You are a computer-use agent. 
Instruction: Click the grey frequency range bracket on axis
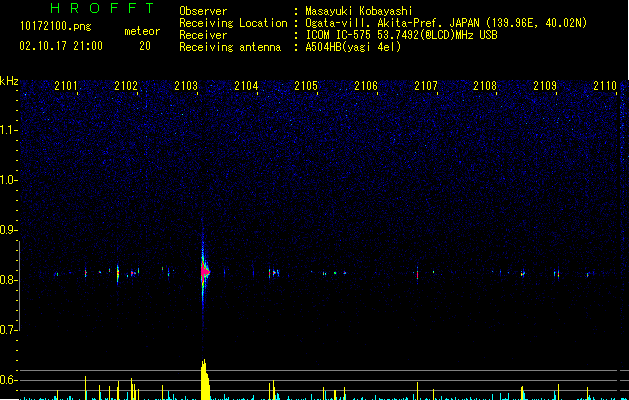[19, 286]
